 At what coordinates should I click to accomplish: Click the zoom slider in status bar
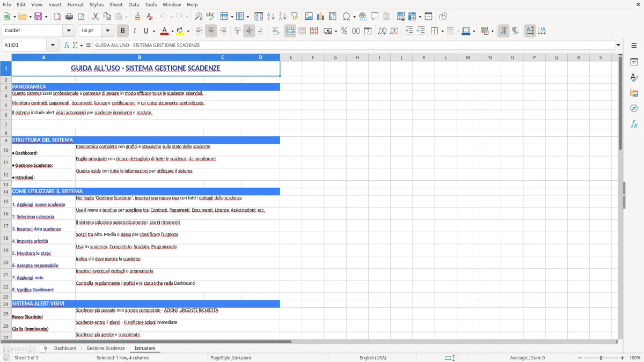point(601,358)
